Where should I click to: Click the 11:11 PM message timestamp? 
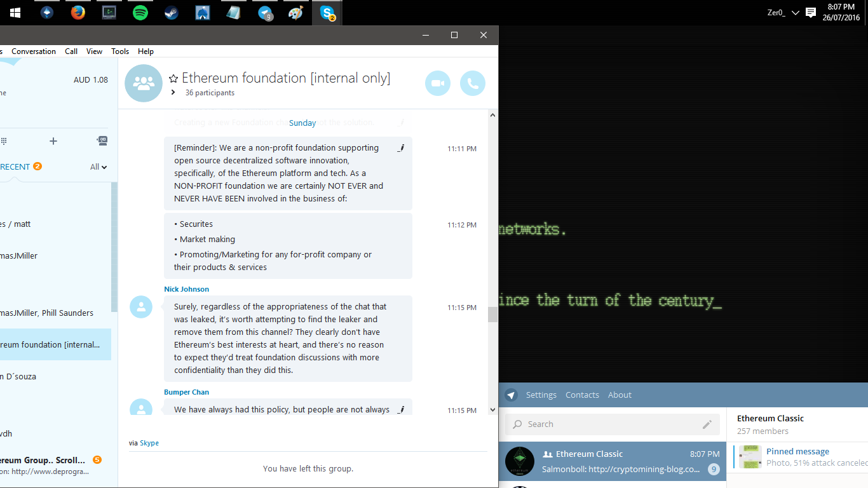tap(462, 149)
